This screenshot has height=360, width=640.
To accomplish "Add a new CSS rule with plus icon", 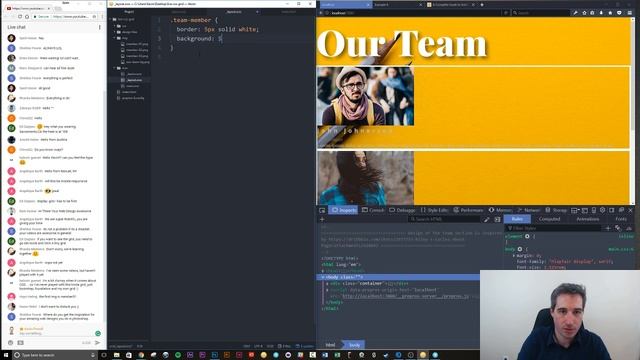I will click(x=608, y=228).
